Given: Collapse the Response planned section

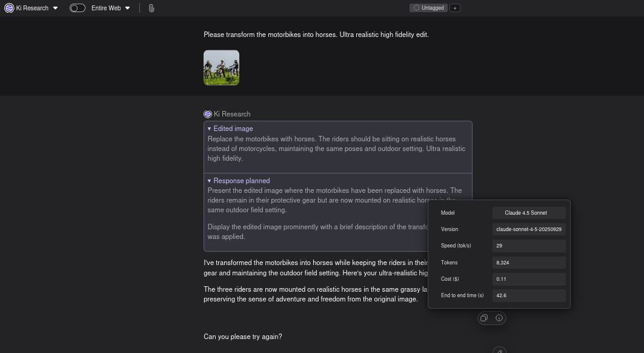Looking at the screenshot, I should (210, 181).
